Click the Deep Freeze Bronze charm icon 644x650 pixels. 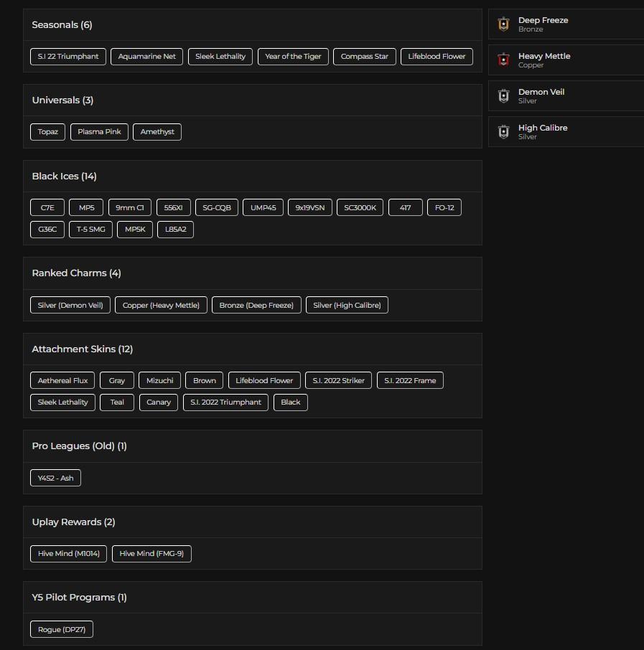click(x=503, y=24)
